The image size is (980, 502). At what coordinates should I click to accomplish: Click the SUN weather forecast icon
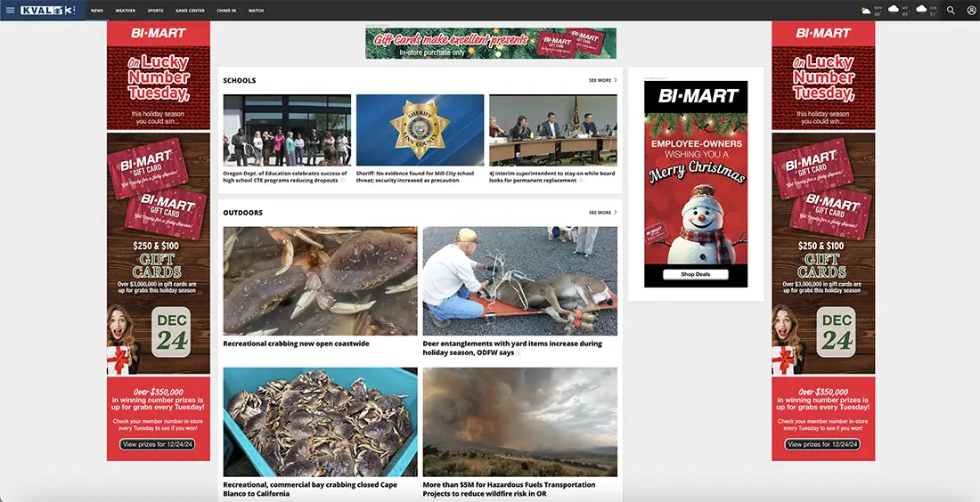921,10
